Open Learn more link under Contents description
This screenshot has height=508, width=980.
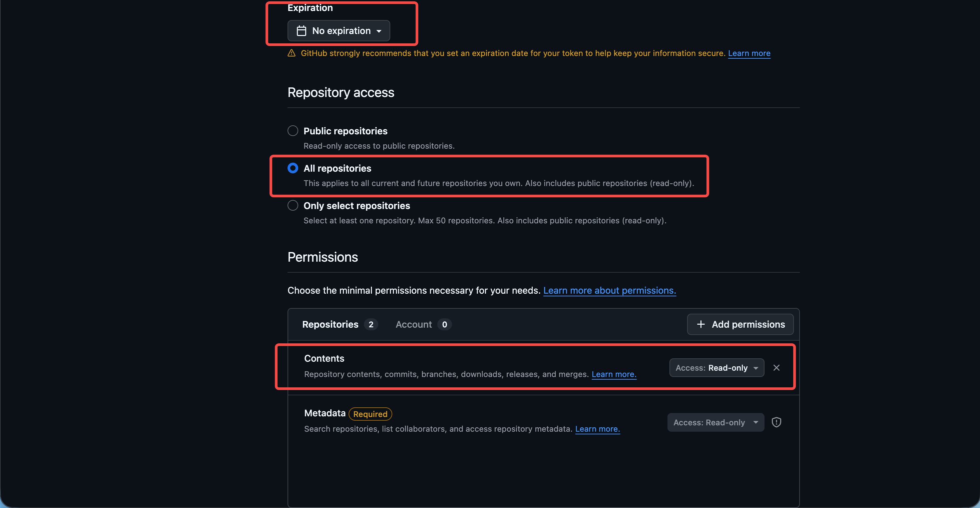(614, 374)
